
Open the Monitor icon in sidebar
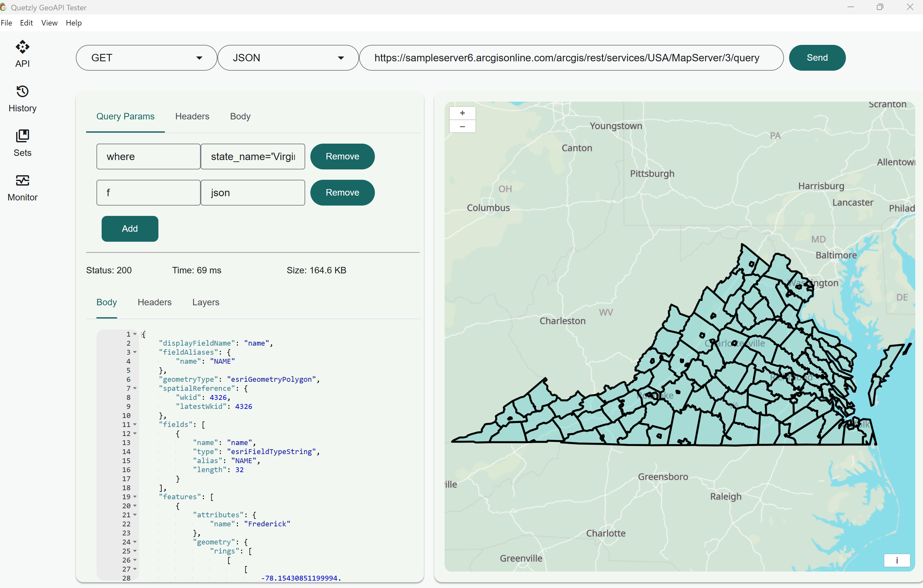(x=22, y=180)
